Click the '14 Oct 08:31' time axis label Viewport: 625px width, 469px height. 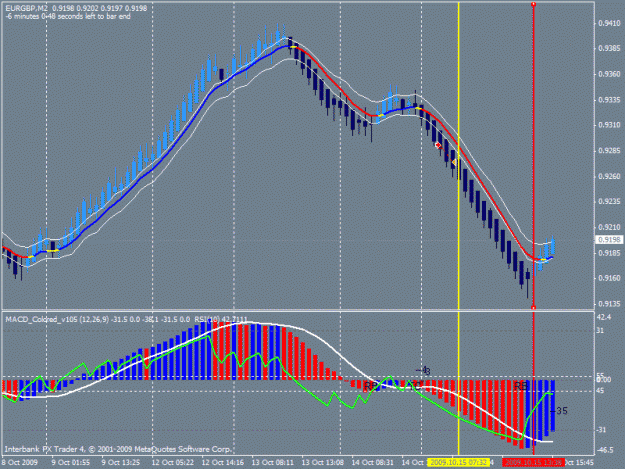pos(372,463)
